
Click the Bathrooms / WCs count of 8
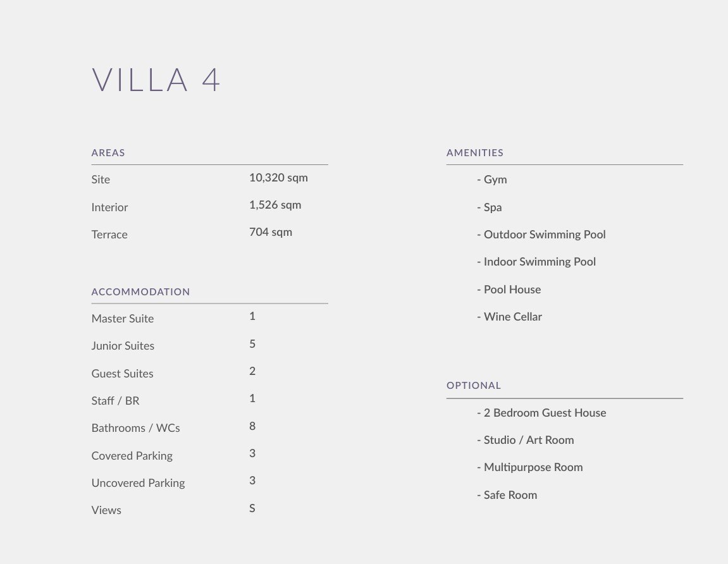(252, 426)
